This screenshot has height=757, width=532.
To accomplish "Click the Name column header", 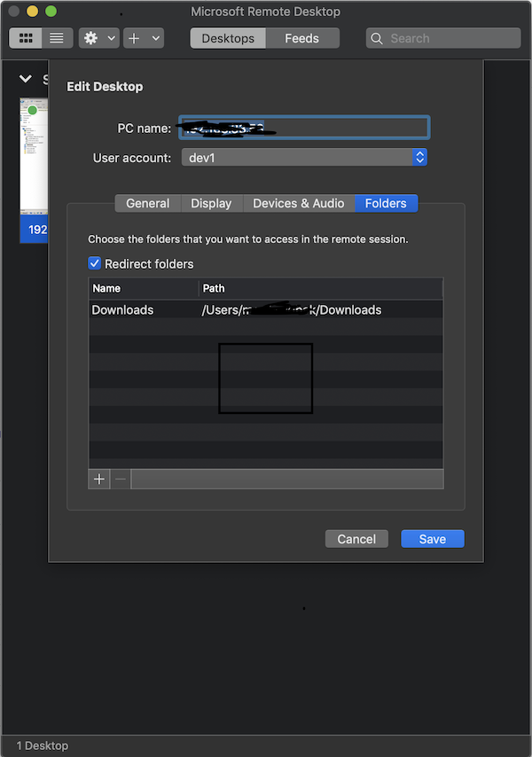I will tap(144, 288).
